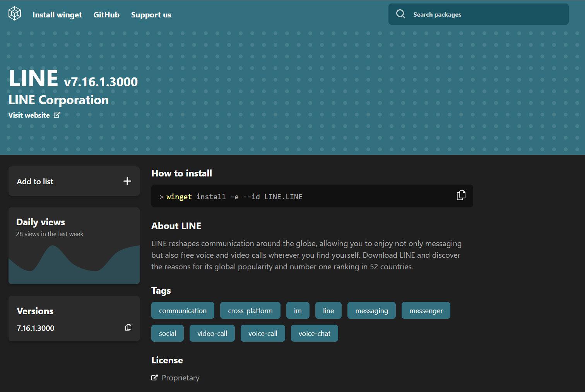
Task: Open the Support us page
Action: [x=151, y=15]
